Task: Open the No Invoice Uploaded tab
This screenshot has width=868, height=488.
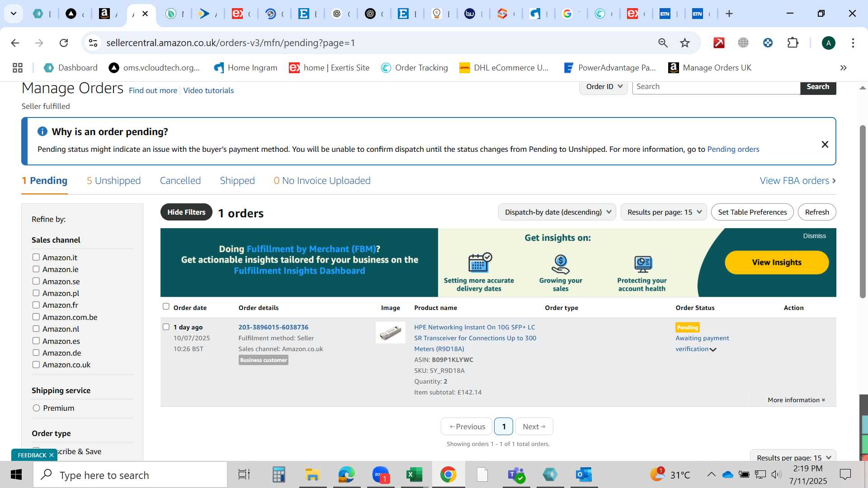Action: (x=322, y=181)
